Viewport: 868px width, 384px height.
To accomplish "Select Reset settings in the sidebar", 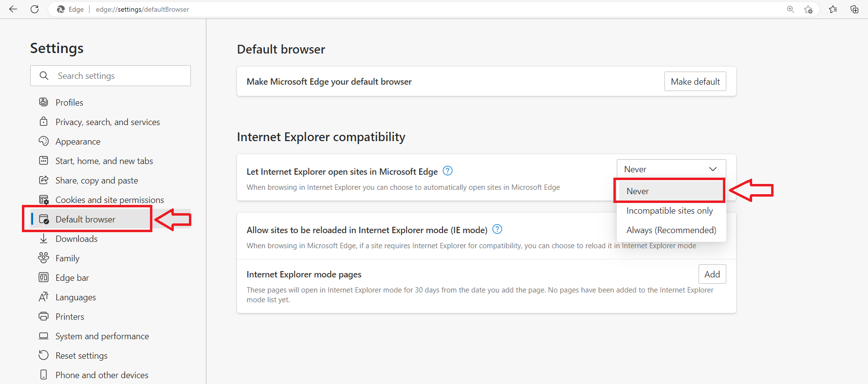I will (81, 356).
